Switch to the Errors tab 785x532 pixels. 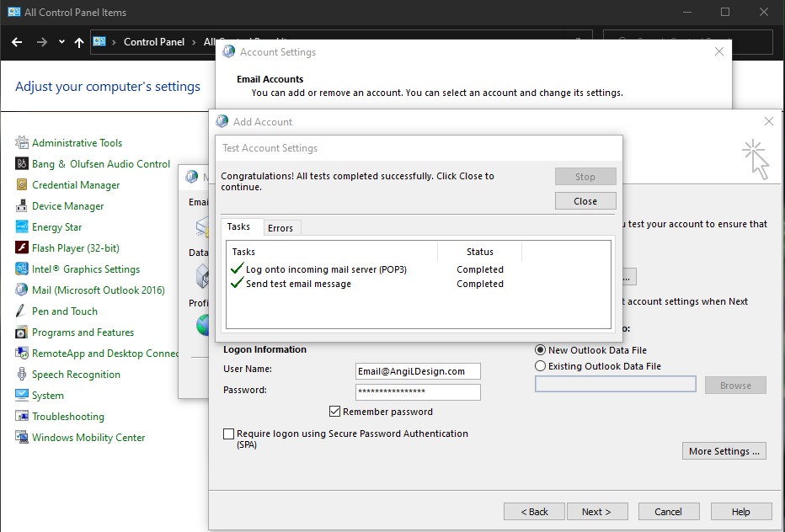click(280, 228)
